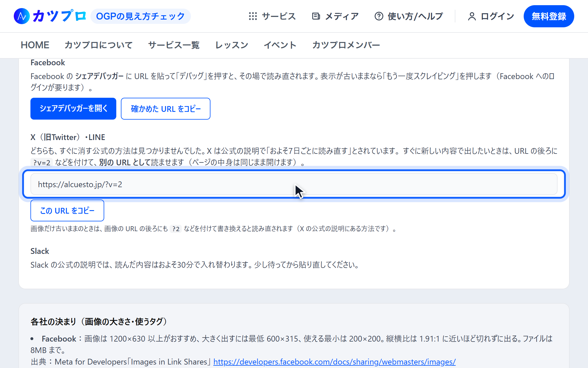Open カツプロメンバー navigation item

pyautogui.click(x=346, y=45)
